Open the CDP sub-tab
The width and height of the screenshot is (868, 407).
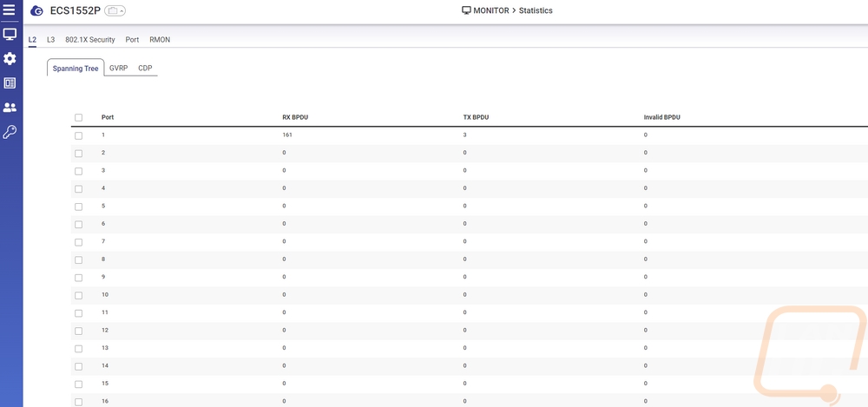click(x=145, y=68)
